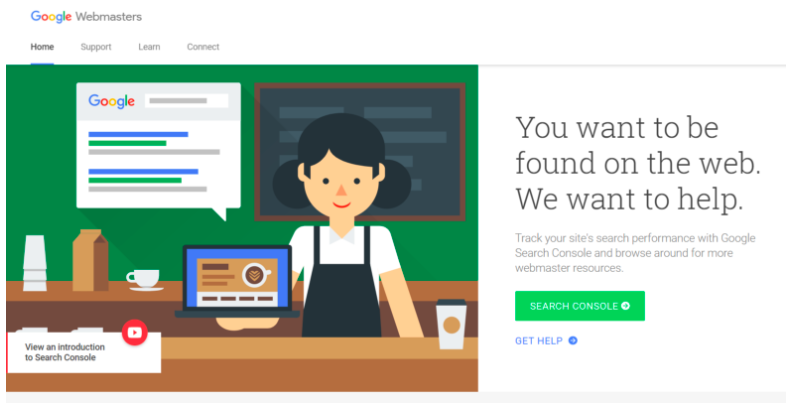Click the illustrated search box in speech bubble

click(x=187, y=101)
